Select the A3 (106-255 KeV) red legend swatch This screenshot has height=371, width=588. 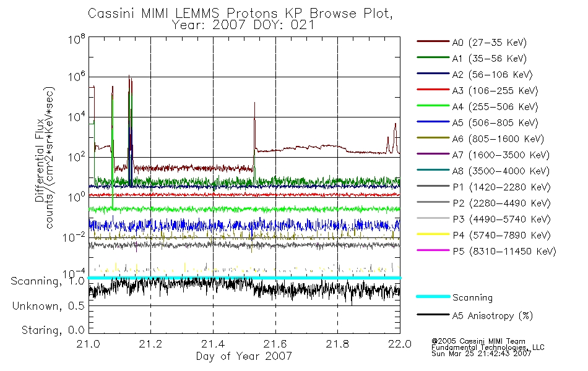pyautogui.click(x=433, y=90)
